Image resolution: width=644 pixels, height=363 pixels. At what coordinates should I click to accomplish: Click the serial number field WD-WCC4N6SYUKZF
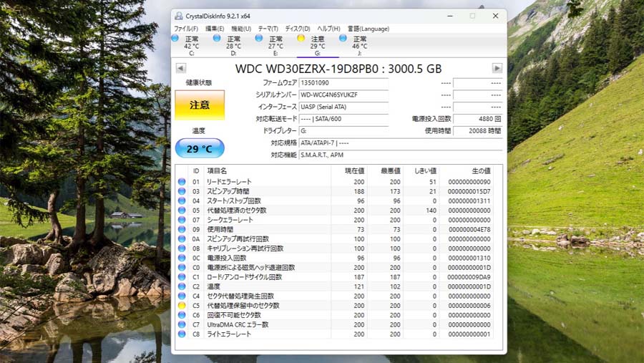coord(343,95)
